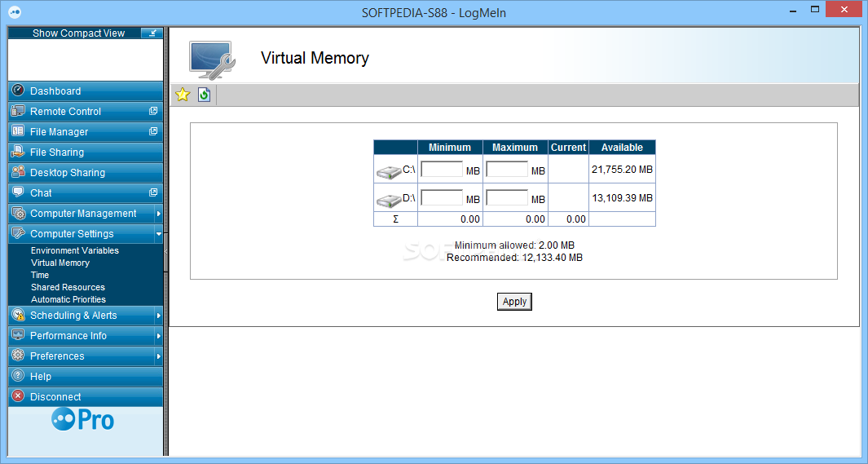Open File Manager section
868x464 pixels.
point(86,132)
